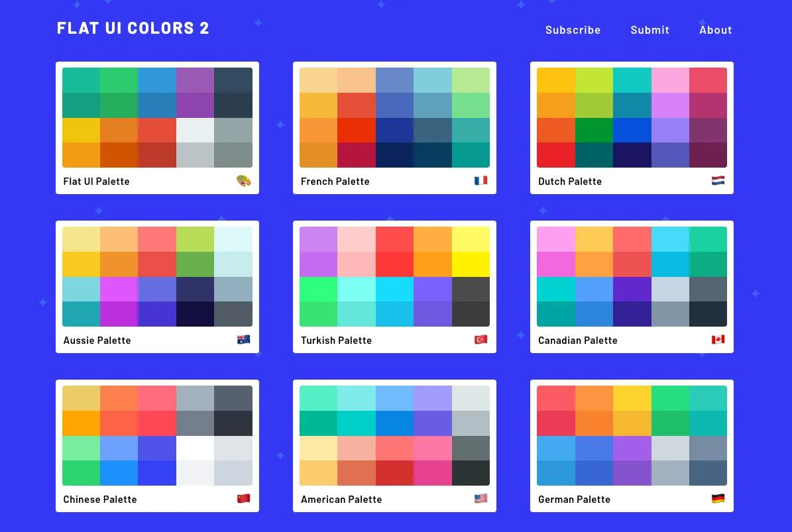Click the Netherlands flag icon
The width and height of the screenshot is (792, 532).
[718, 180]
